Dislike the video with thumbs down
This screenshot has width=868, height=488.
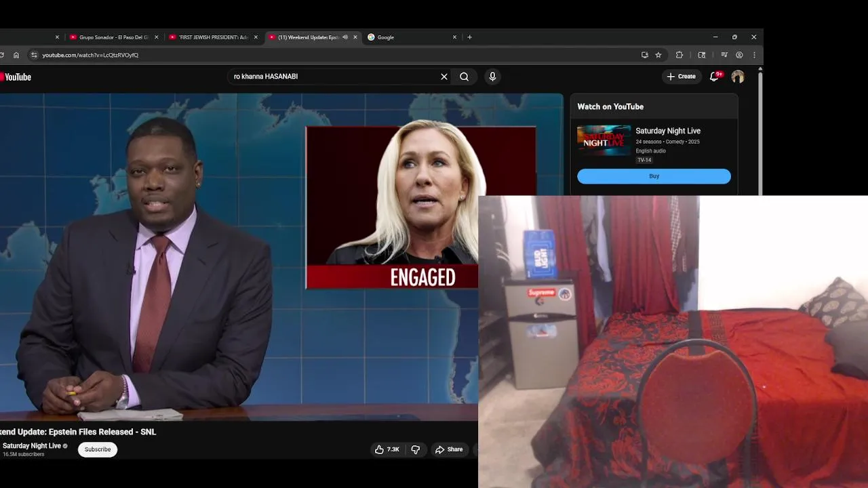click(416, 449)
